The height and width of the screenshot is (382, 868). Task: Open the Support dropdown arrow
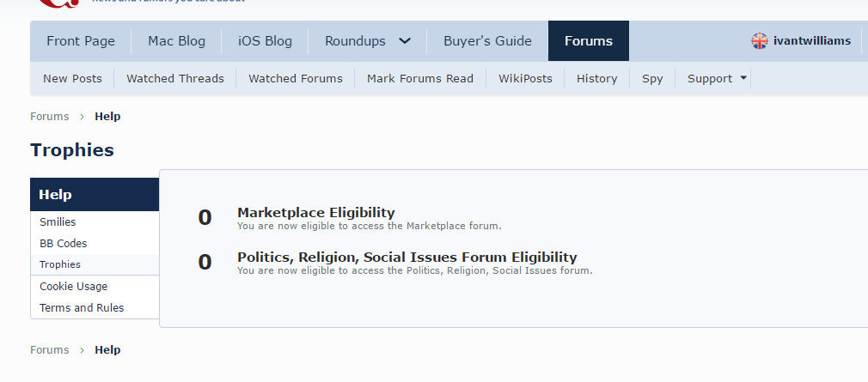pos(743,78)
